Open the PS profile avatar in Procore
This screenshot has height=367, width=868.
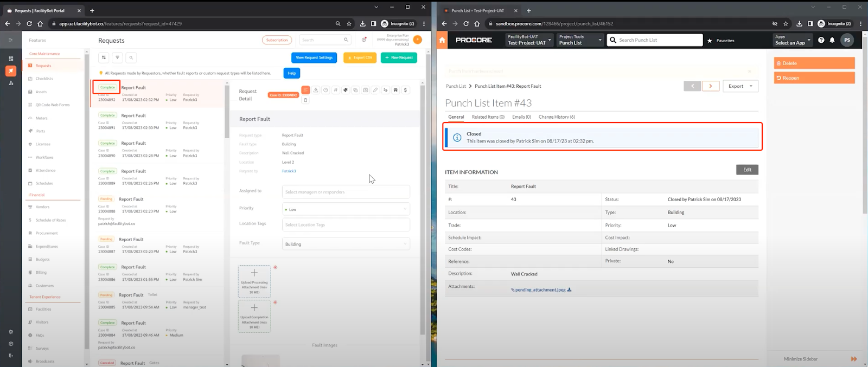847,40
